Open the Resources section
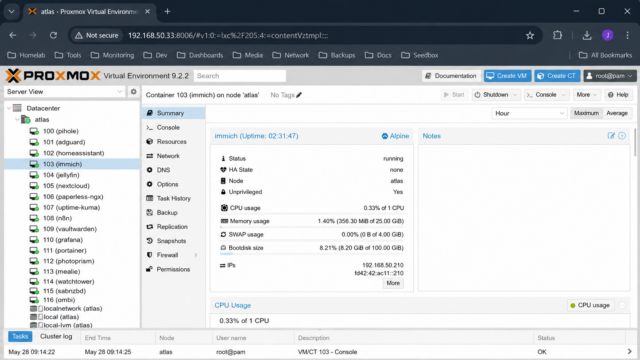 (174, 142)
